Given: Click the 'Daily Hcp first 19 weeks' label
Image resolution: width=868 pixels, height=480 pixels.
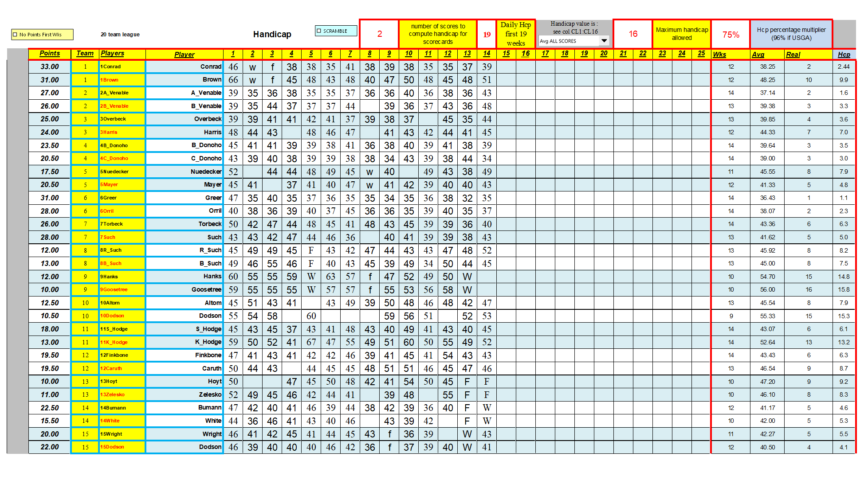Looking at the screenshot, I should 516,34.
